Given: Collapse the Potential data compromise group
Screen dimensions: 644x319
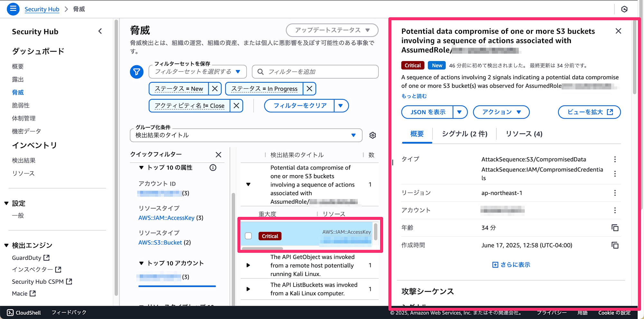Looking at the screenshot, I should 248,185.
